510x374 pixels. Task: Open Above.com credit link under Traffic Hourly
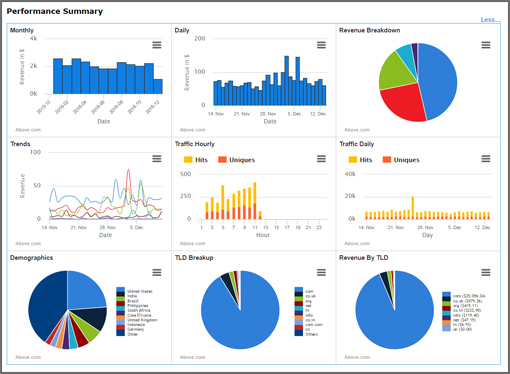click(192, 243)
